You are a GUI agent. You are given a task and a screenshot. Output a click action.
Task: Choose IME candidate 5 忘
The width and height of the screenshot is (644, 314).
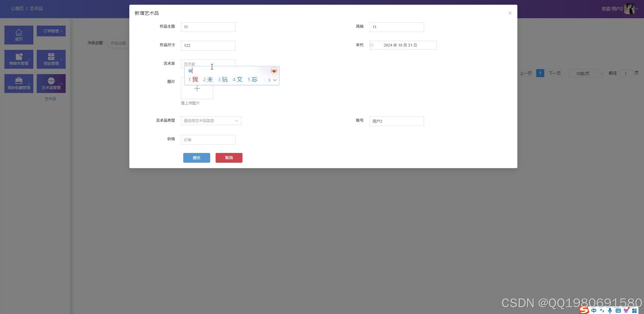pyautogui.click(x=253, y=80)
